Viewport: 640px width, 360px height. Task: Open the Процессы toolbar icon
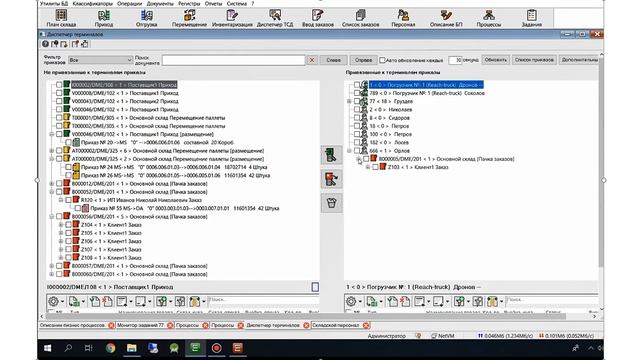coord(489,18)
